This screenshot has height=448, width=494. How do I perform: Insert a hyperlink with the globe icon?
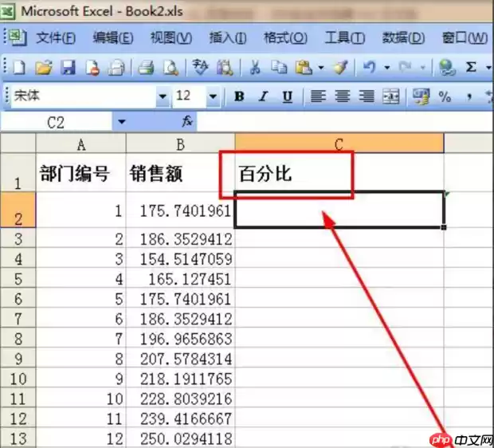point(447,67)
